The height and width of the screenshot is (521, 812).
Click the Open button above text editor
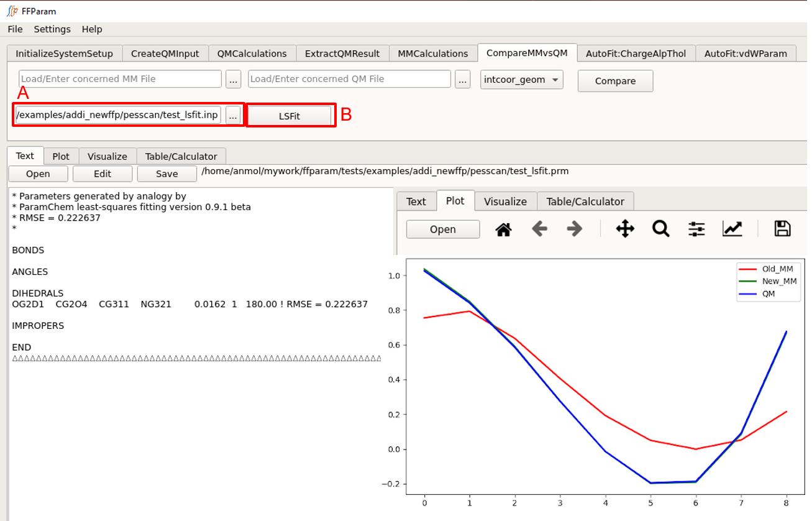coord(38,174)
